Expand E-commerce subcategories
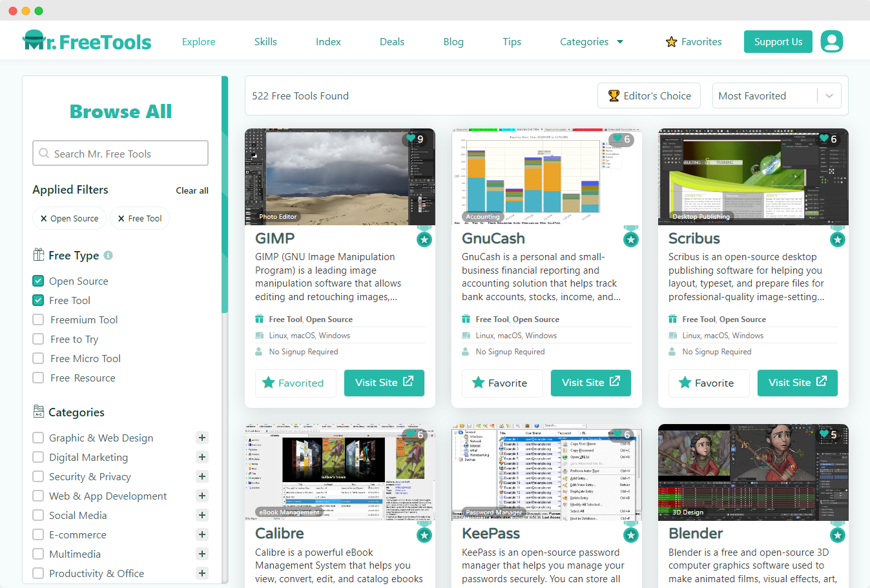870x588 pixels. coord(202,534)
